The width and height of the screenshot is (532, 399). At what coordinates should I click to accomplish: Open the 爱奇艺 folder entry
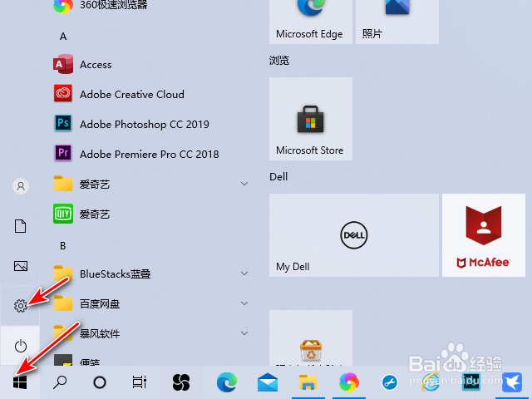tap(151, 184)
